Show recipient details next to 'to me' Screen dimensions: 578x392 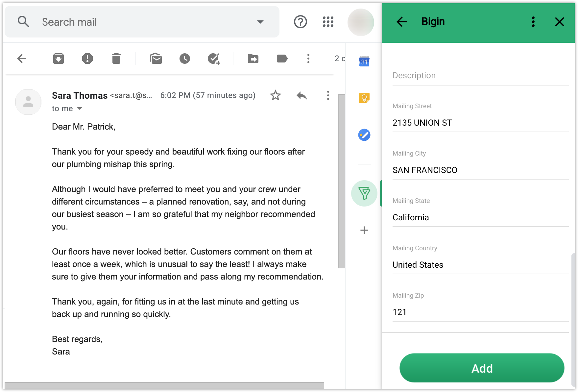80,109
